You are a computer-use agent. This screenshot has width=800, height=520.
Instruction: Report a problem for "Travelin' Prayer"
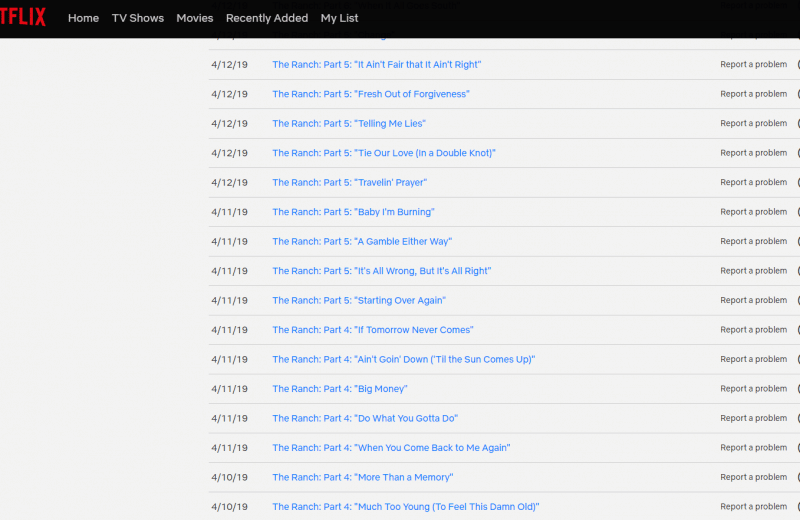754,182
